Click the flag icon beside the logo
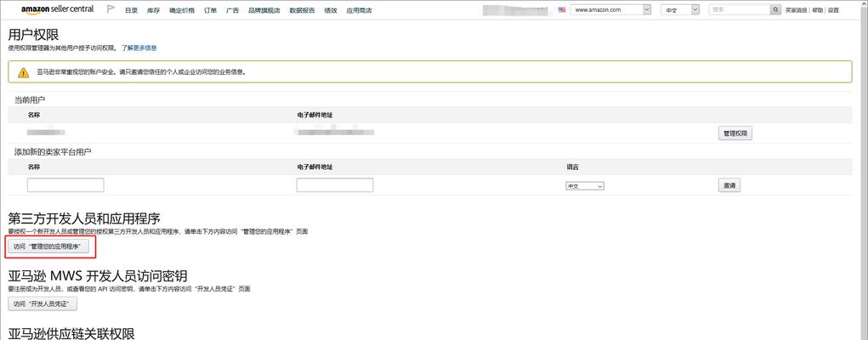868x340 pixels. click(111, 9)
